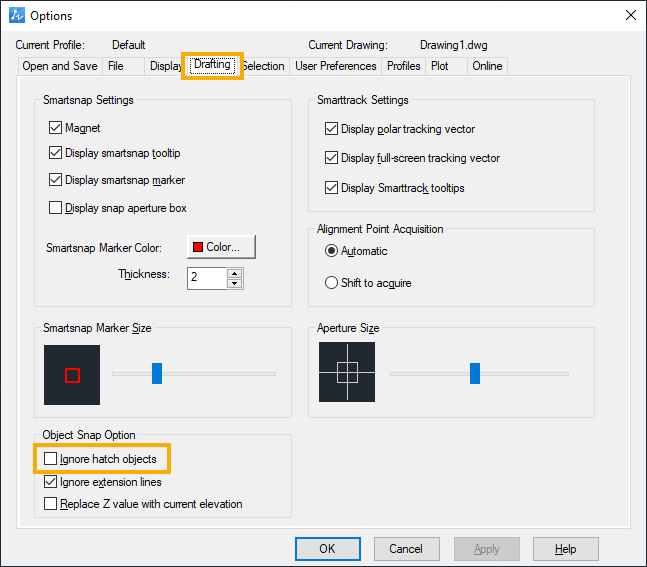Select the Drafting tab

click(212, 65)
